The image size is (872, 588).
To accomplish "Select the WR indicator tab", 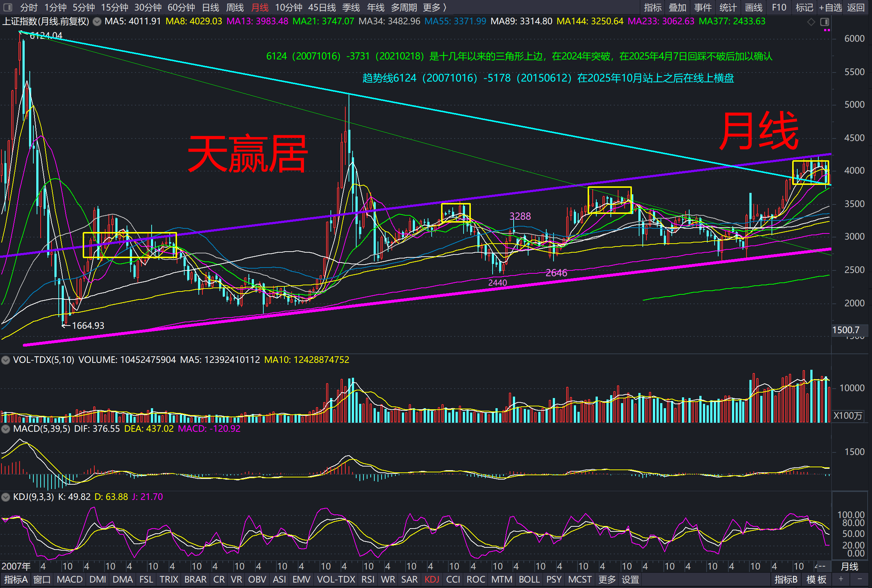I will (388, 579).
